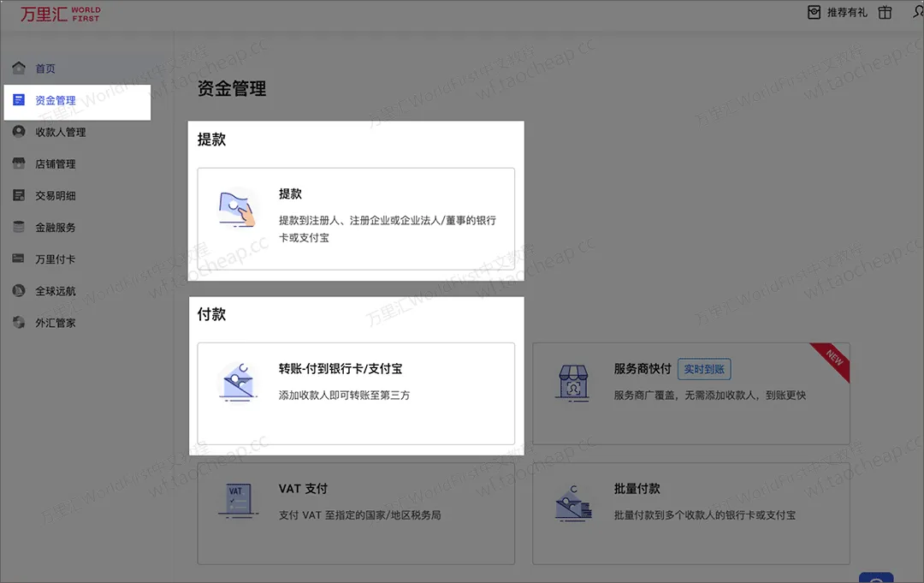The height and width of the screenshot is (583, 924).
Task: Open the 服务商快付 payment card
Action: click(x=690, y=393)
